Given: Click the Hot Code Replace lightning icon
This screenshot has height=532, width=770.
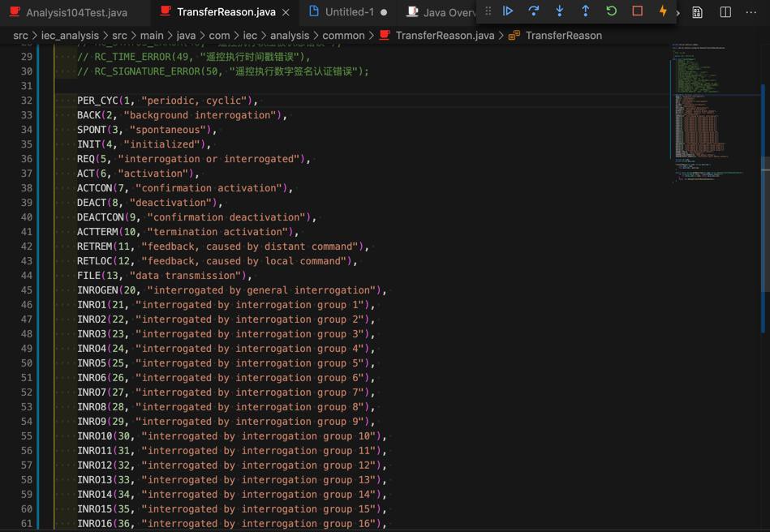Looking at the screenshot, I should tap(663, 11).
